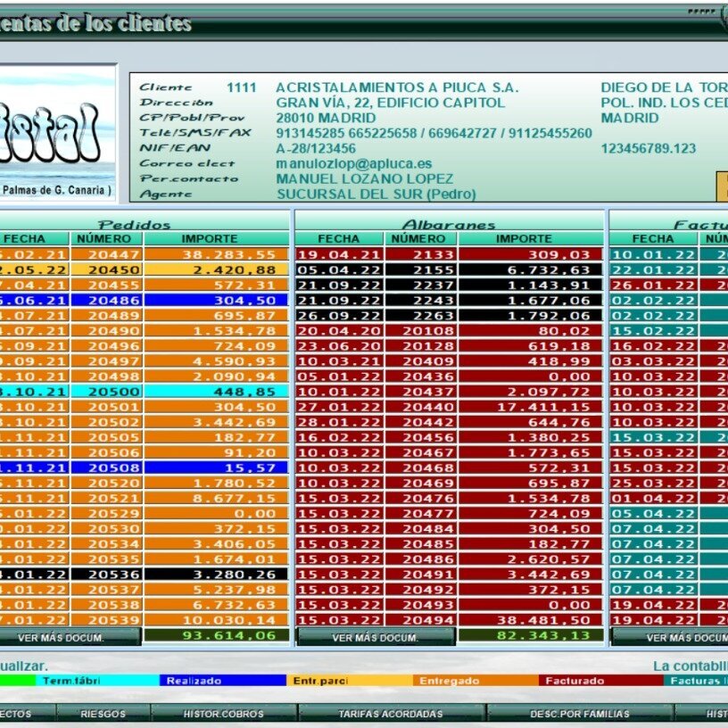The image size is (728, 728).
Task: Open HISTOR.COBROS payment history
Action: [223, 714]
